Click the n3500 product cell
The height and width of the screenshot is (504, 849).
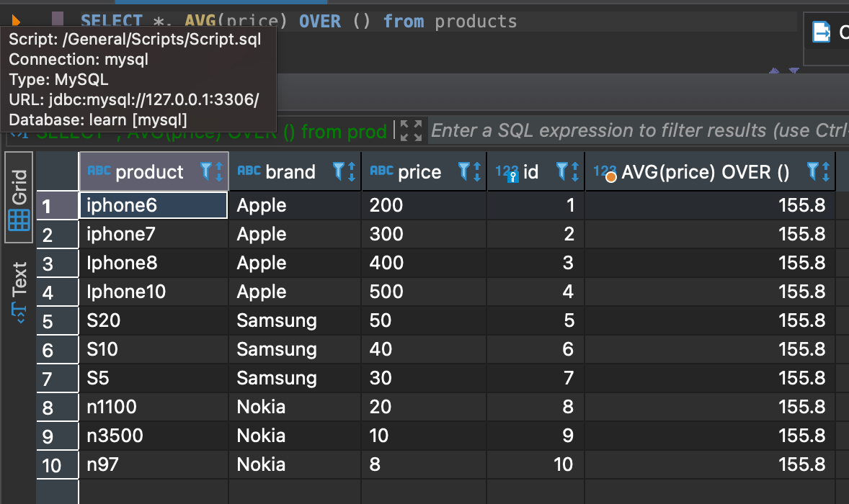(153, 436)
